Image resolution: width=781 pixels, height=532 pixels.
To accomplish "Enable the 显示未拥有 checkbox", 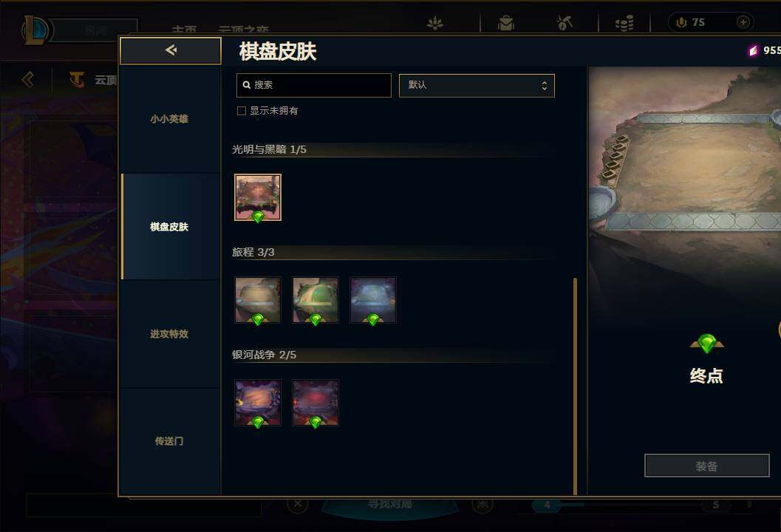I will (x=242, y=111).
